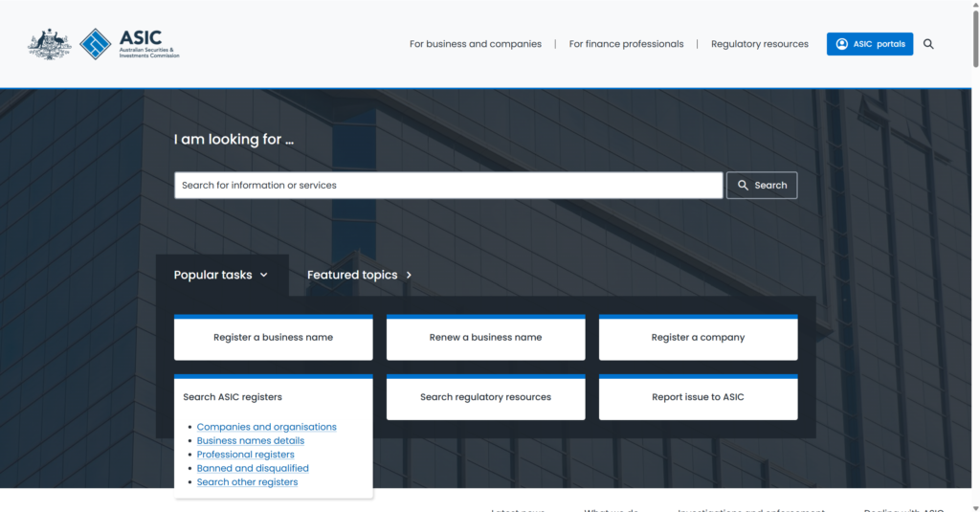
Task: Collapse the Popular tasks tab
Action: [221, 275]
